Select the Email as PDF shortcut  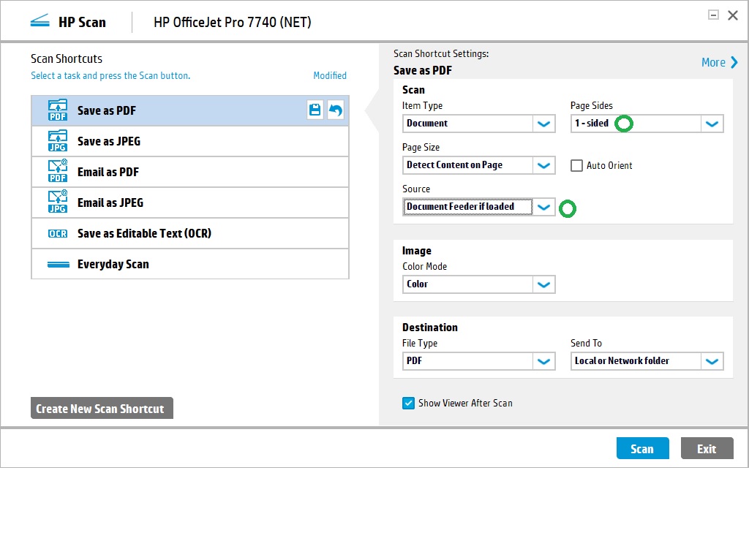(189, 172)
